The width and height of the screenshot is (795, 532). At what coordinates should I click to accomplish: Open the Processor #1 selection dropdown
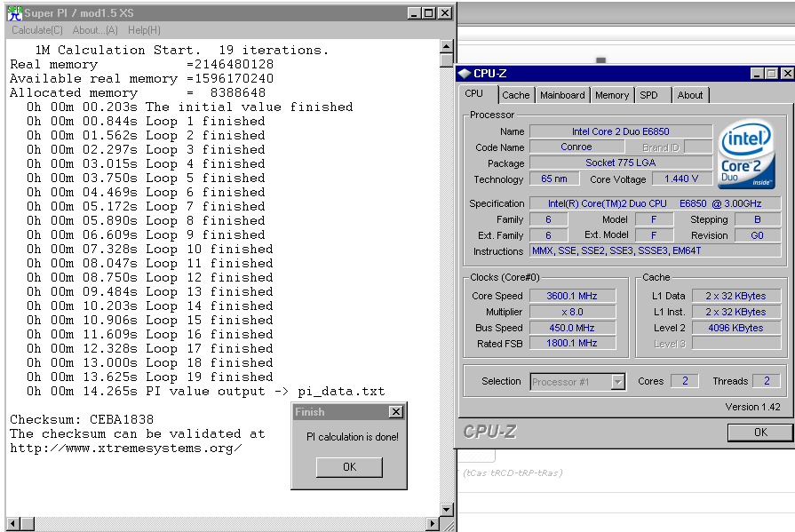click(577, 382)
